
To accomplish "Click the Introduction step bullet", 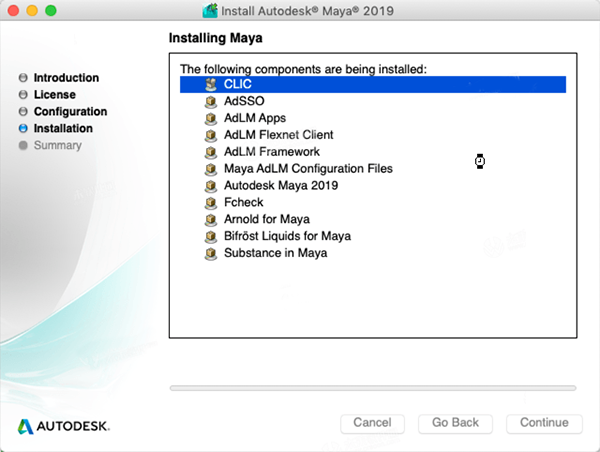I will pyautogui.click(x=23, y=78).
